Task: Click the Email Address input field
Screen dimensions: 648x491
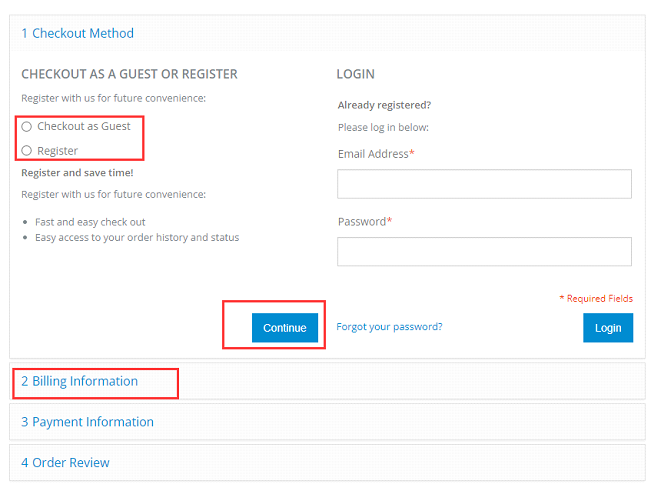Action: click(x=484, y=184)
